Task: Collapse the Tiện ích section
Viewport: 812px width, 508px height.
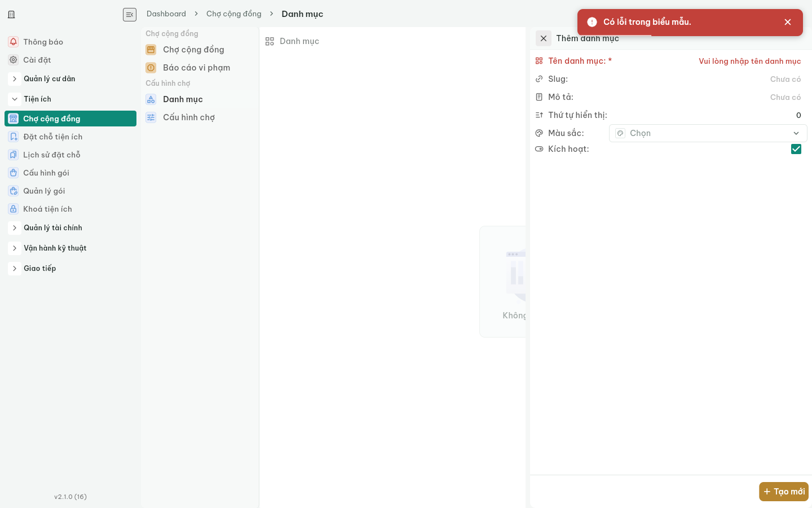Action: pos(15,99)
